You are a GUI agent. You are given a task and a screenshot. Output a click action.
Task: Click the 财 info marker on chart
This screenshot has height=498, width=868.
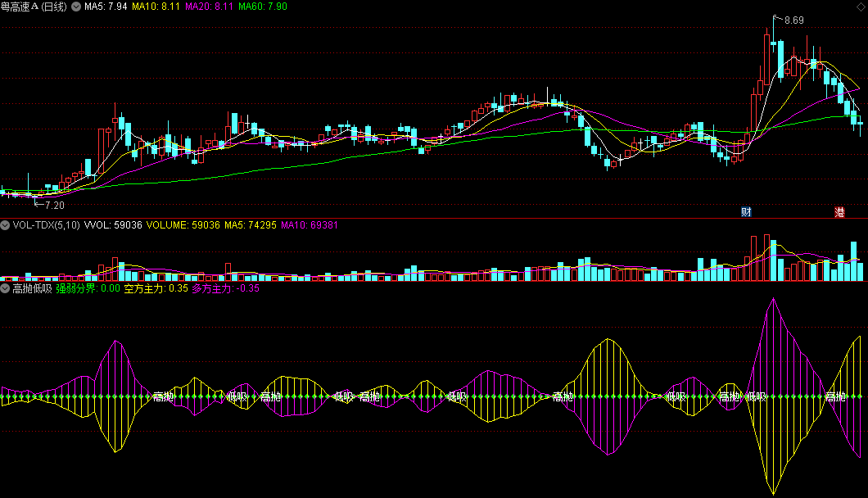pos(746,211)
